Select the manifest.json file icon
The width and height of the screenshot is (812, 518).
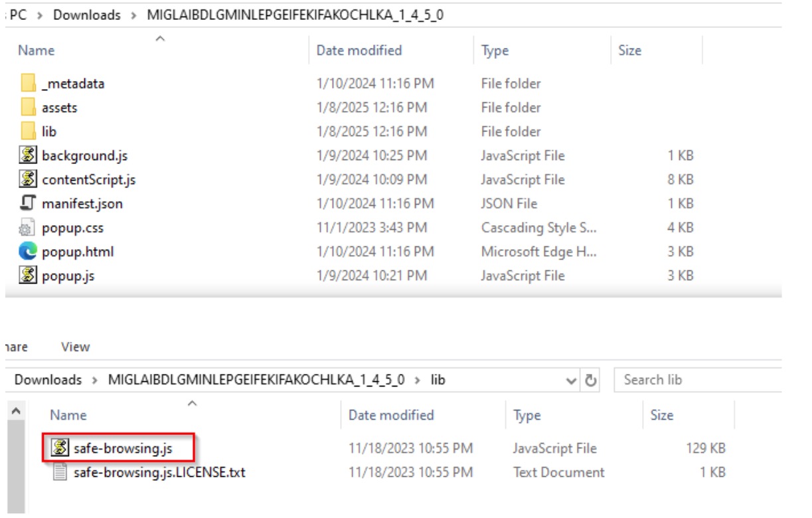tap(28, 203)
